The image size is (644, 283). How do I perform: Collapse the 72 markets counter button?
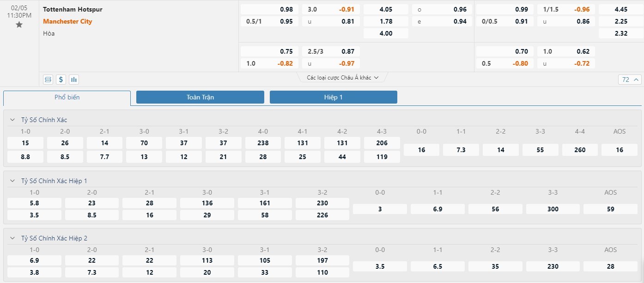tap(630, 80)
